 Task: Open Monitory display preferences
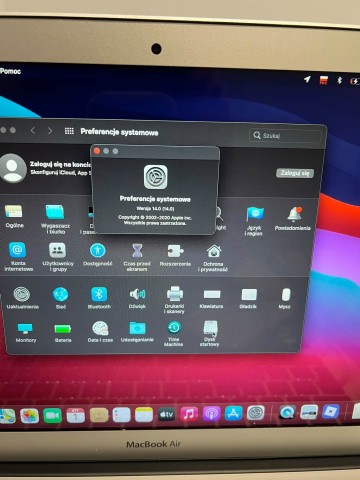(25, 332)
